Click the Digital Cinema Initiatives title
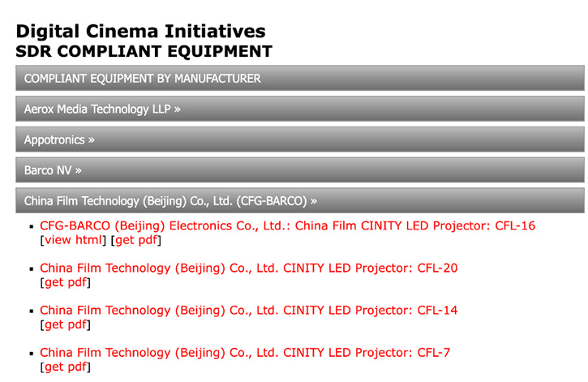This screenshot has width=588, height=382. [x=140, y=31]
